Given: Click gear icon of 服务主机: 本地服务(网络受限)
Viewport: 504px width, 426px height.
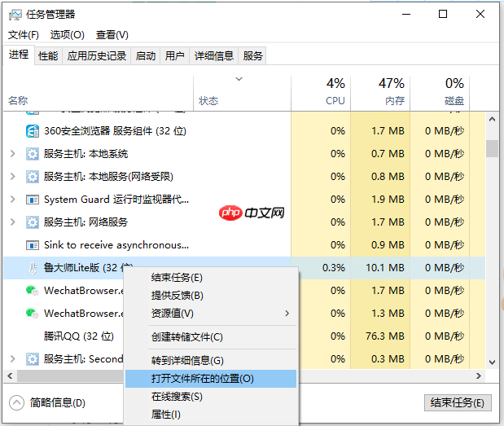Looking at the screenshot, I should point(32,177).
